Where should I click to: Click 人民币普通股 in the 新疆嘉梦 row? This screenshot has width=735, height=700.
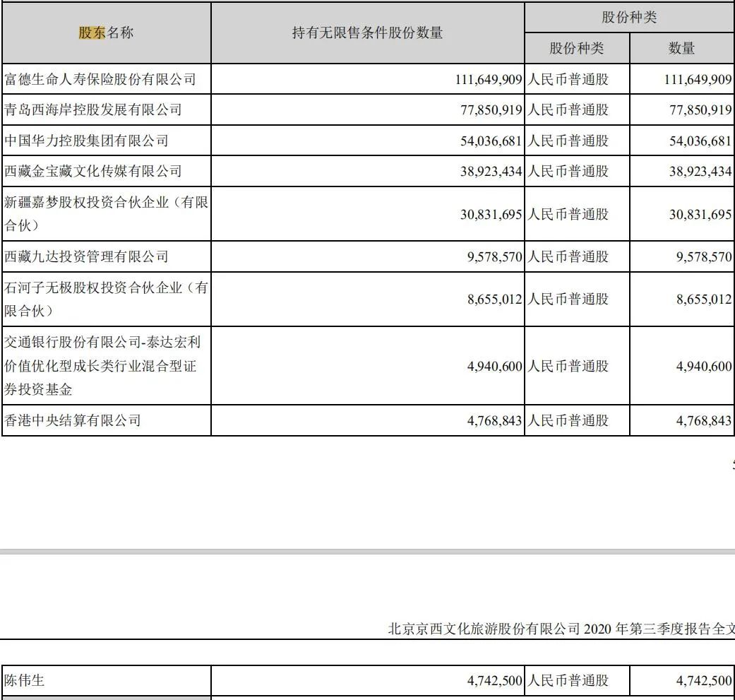(x=568, y=214)
